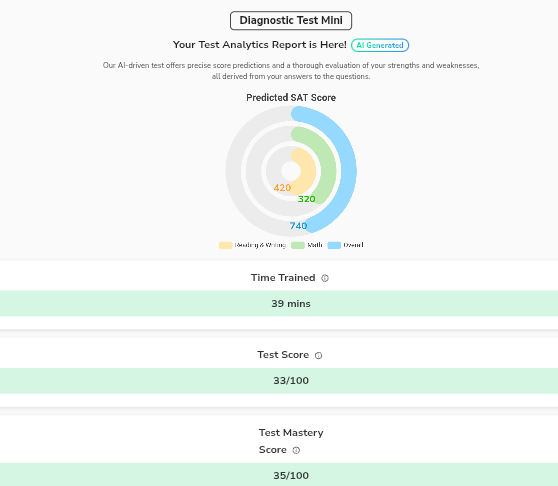558x486 pixels.
Task: Click the Time Trained heading text
Action: click(283, 278)
